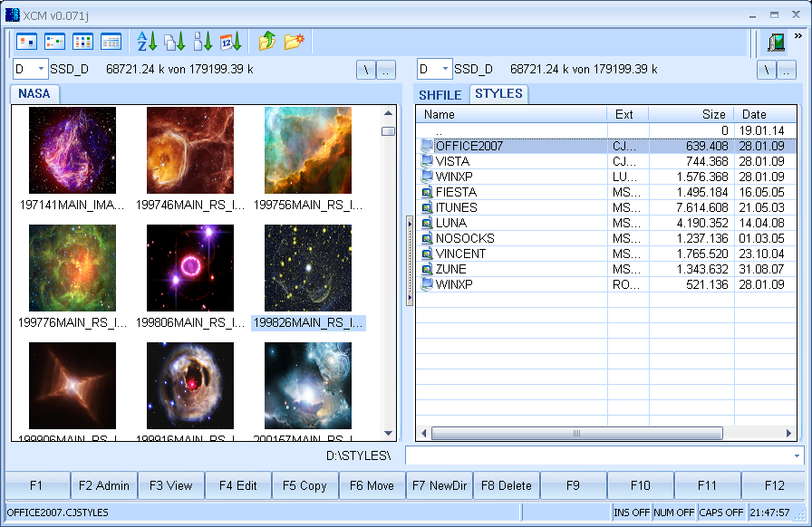
Task: Click the go up folder icon
Action: tap(267, 41)
